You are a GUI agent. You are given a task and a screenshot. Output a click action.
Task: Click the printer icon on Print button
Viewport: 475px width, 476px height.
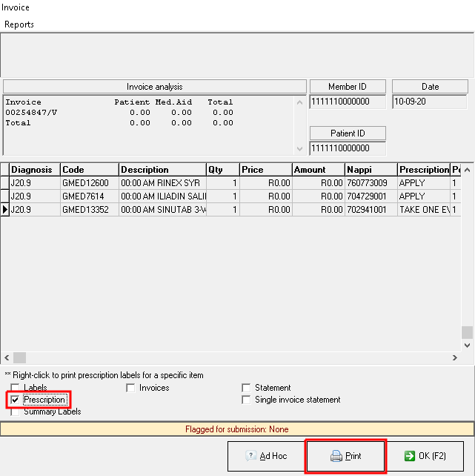tap(336, 456)
